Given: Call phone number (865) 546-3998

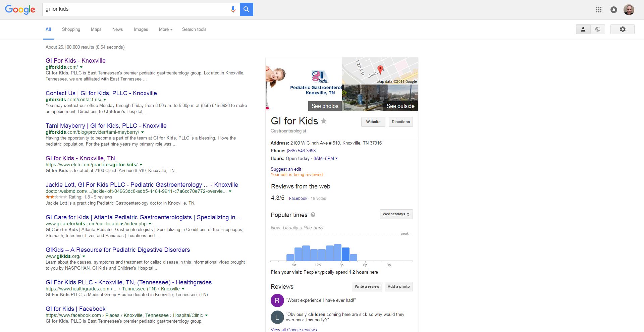Looking at the screenshot, I should [x=301, y=151].
